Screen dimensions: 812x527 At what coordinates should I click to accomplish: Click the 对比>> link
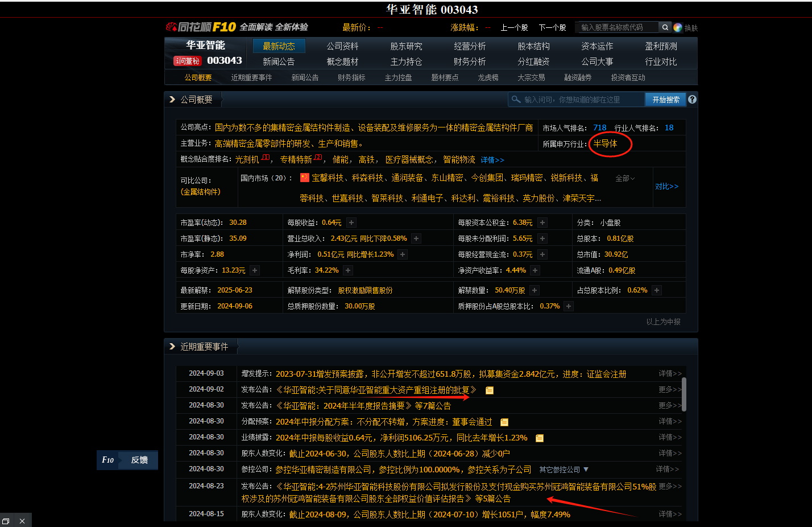pos(666,186)
